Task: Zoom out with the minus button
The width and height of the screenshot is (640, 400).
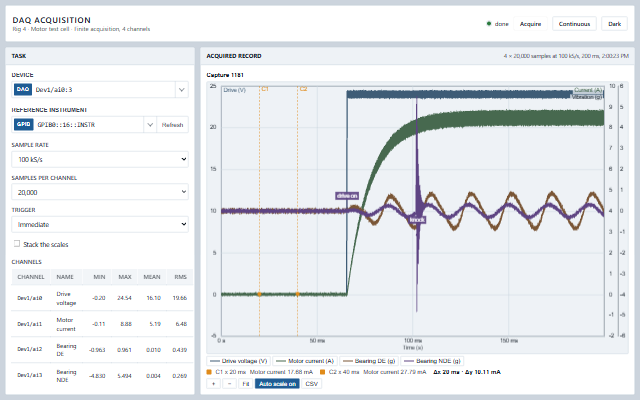Action: [x=229, y=384]
